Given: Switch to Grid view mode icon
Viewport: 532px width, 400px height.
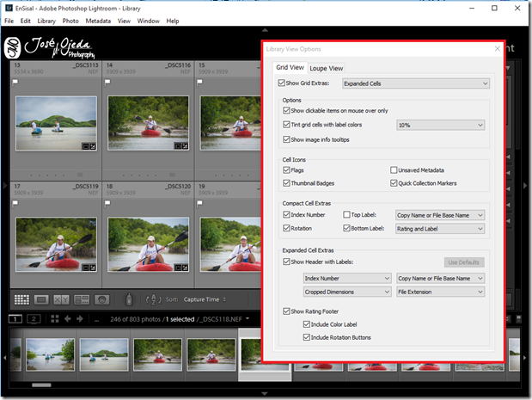Looking at the screenshot, I should [21, 299].
